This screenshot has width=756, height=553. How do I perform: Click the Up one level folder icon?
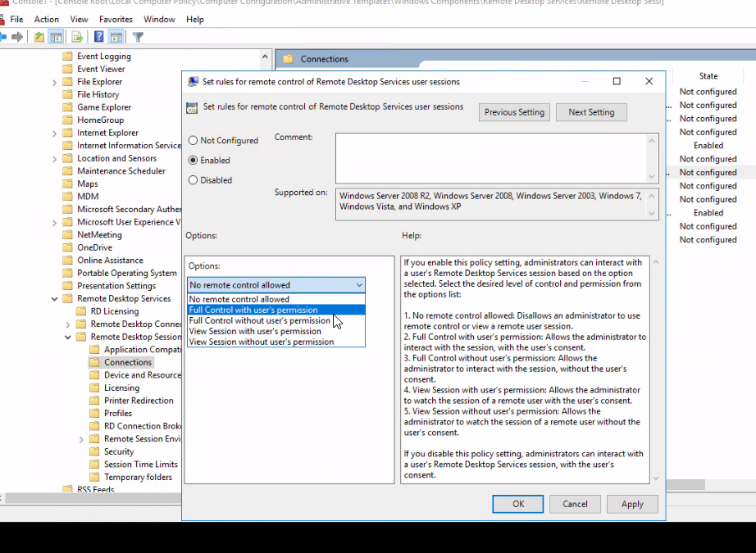pyautogui.click(x=39, y=37)
